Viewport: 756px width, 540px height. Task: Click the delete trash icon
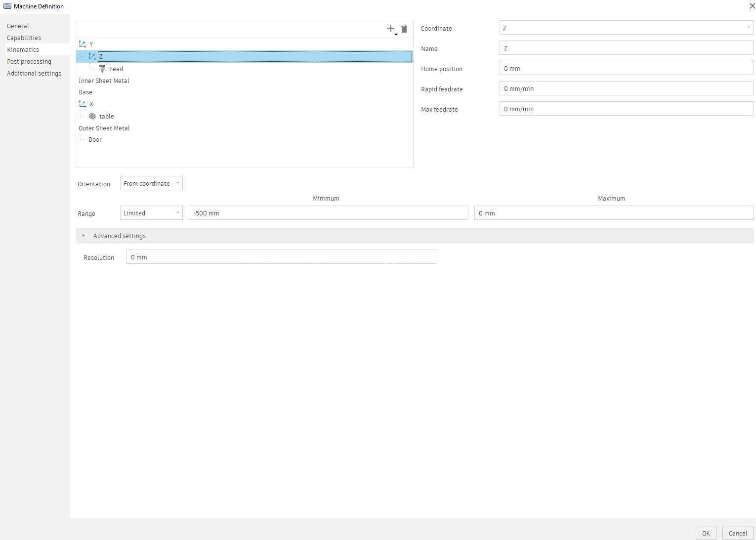tap(404, 29)
